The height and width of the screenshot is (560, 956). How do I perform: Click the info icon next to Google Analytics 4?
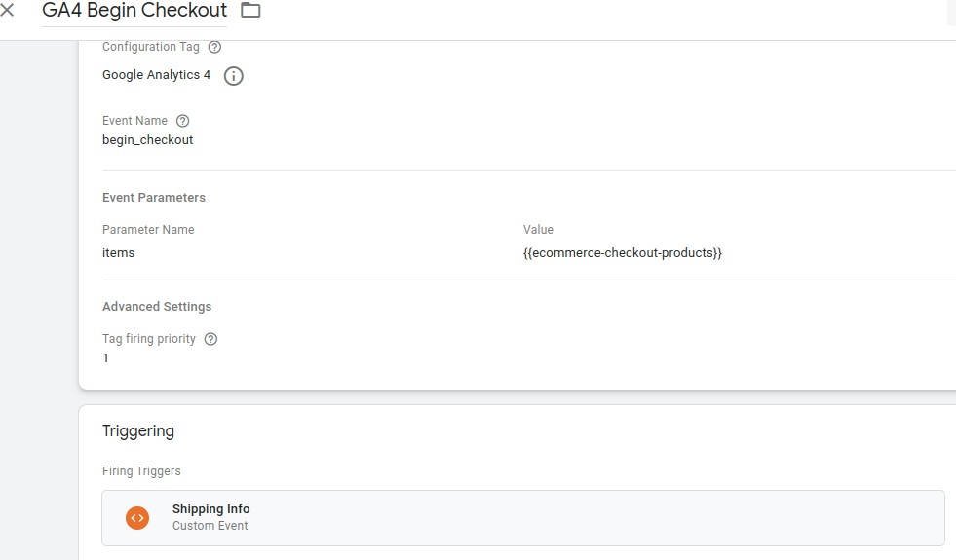click(x=233, y=76)
